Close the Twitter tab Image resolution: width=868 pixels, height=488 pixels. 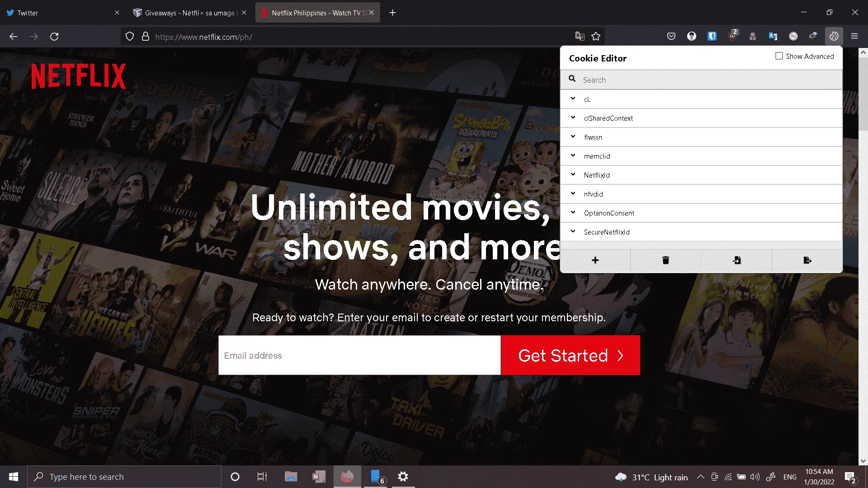point(117,13)
